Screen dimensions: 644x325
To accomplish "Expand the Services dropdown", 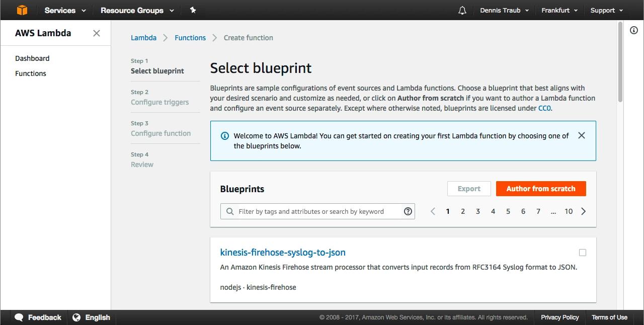I will point(65,11).
